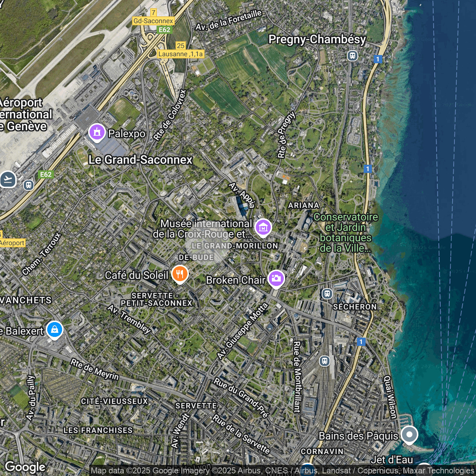Click the Quai Wilson label
This screenshot has height=476, width=476.
(x=390, y=397)
